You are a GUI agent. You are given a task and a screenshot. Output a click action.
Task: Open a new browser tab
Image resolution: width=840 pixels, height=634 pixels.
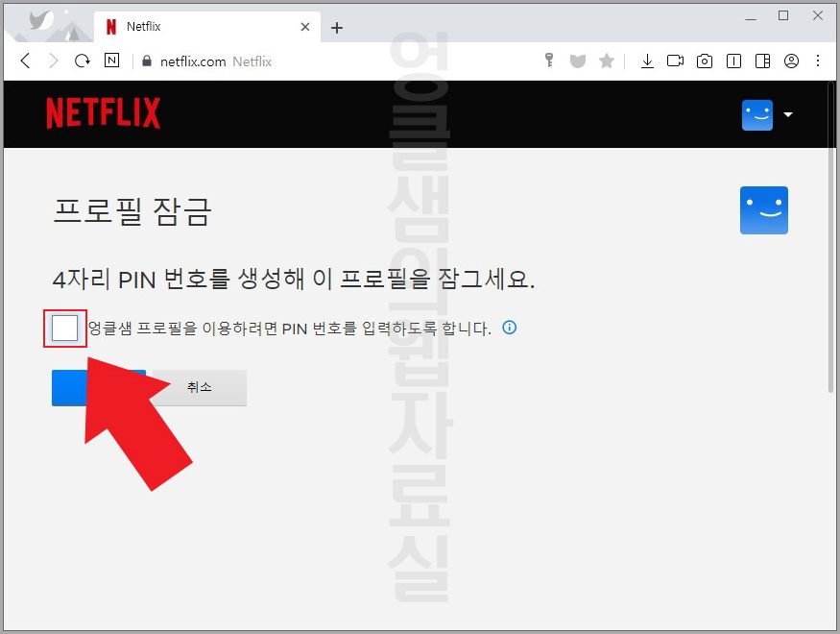336,28
